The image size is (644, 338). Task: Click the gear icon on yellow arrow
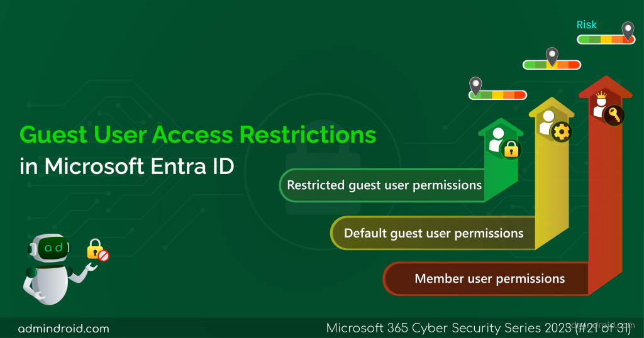click(x=562, y=132)
